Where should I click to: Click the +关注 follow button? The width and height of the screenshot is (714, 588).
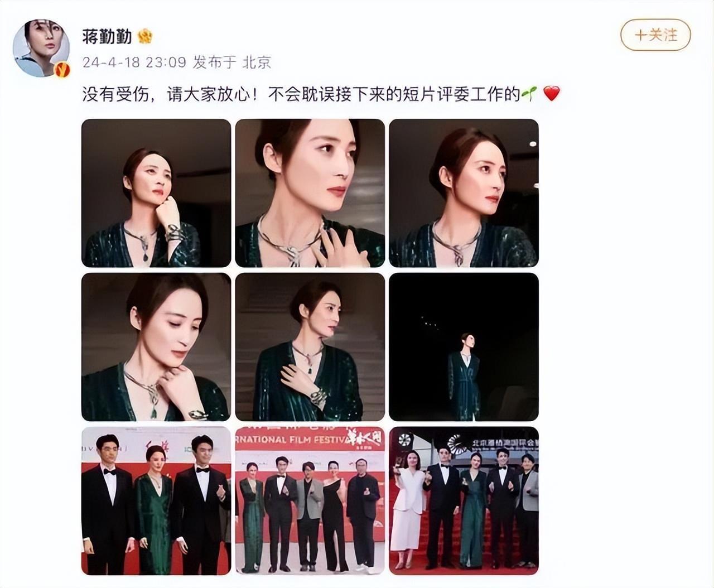(x=655, y=36)
